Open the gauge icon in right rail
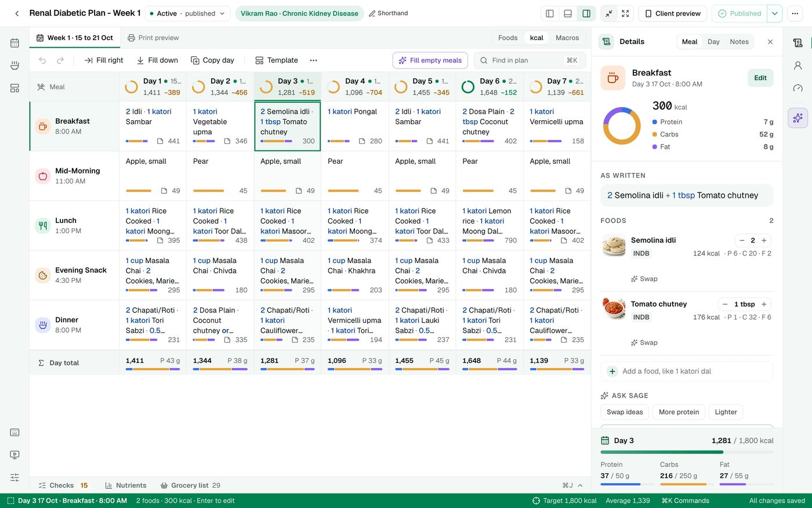Viewport: 812px width, 508px height. click(798, 88)
